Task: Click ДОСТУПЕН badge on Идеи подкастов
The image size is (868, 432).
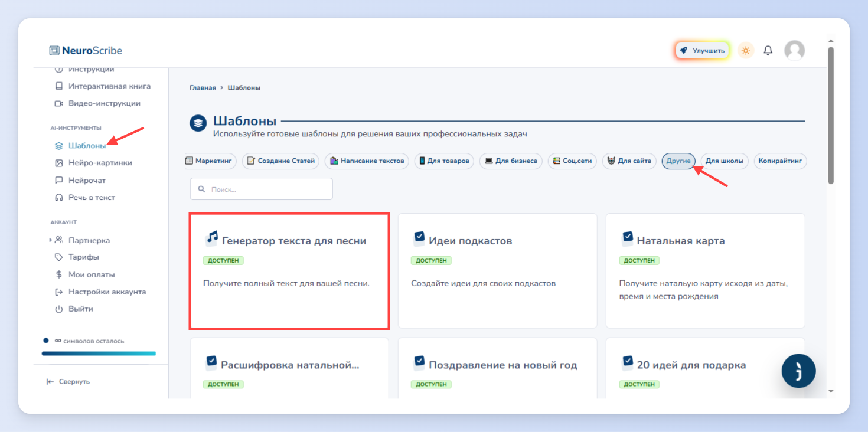Action: [x=431, y=260]
